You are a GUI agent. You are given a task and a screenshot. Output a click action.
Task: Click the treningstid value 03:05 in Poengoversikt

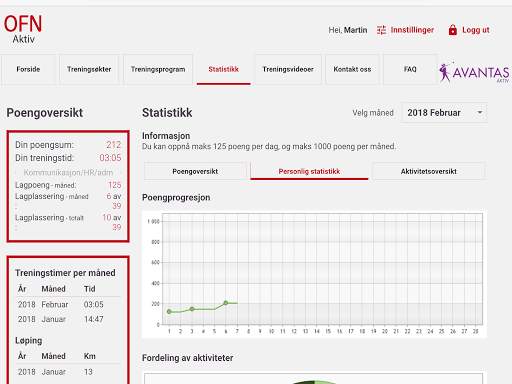pyautogui.click(x=110, y=158)
